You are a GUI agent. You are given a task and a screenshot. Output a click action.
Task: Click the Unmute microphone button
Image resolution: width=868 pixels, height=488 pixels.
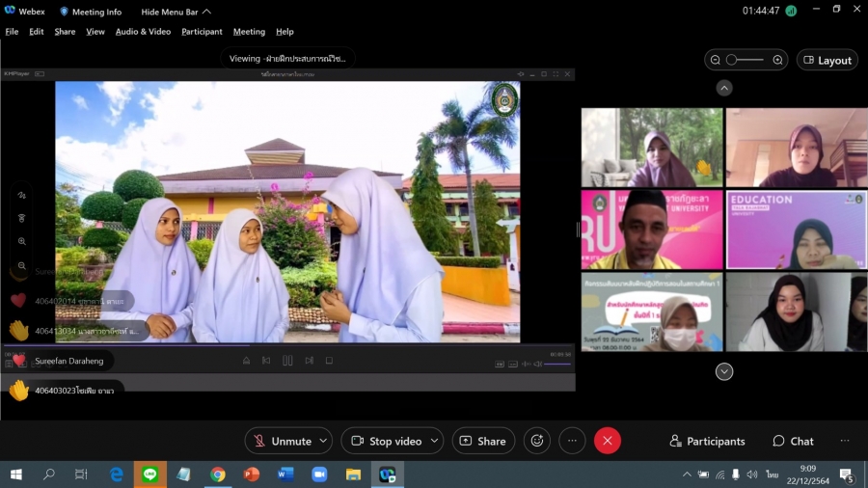pyautogui.click(x=282, y=441)
